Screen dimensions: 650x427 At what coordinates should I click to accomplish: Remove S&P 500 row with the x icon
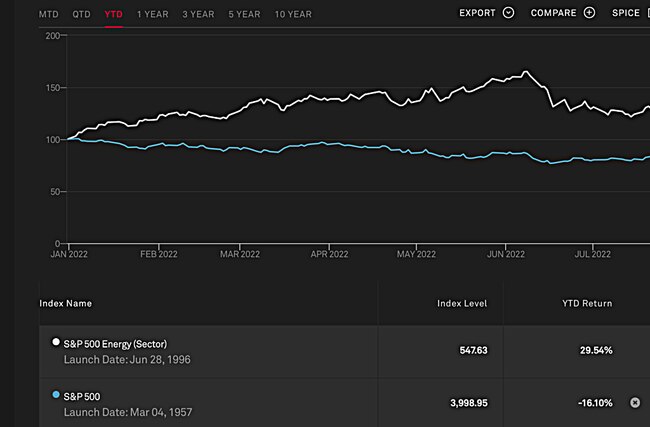point(635,403)
